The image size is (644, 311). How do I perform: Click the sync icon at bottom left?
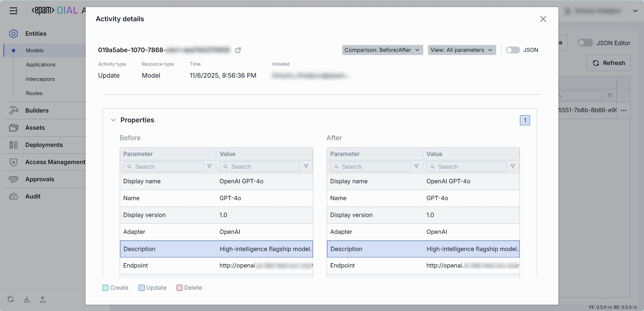click(11, 299)
